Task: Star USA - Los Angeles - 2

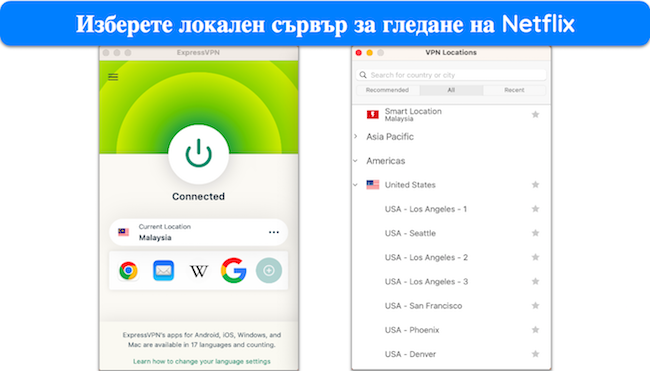Action: [535, 257]
